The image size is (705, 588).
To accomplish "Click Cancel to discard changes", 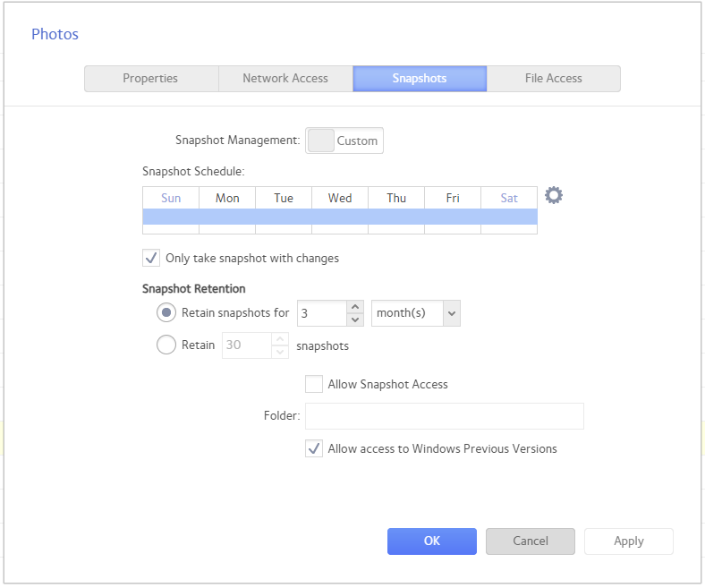I will click(530, 541).
